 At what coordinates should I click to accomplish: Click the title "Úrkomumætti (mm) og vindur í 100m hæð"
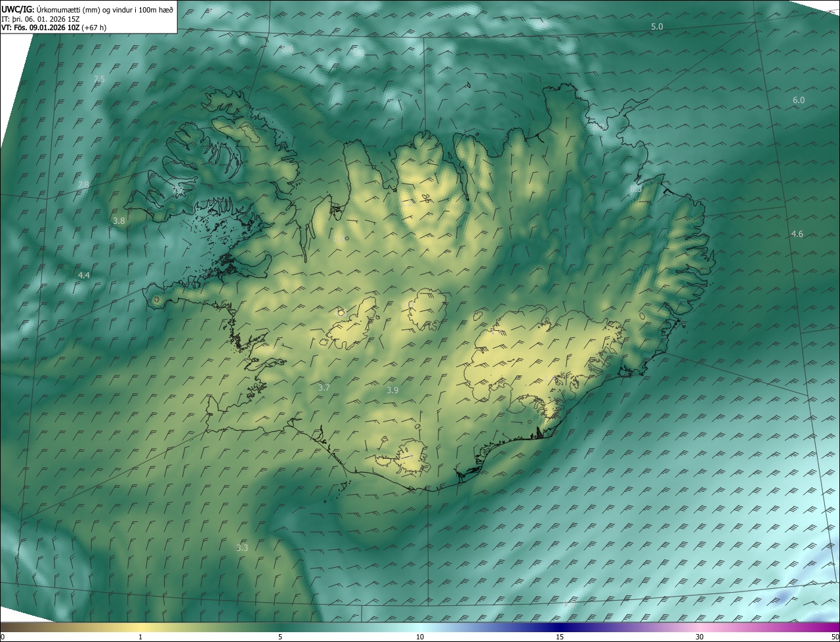(104, 9)
